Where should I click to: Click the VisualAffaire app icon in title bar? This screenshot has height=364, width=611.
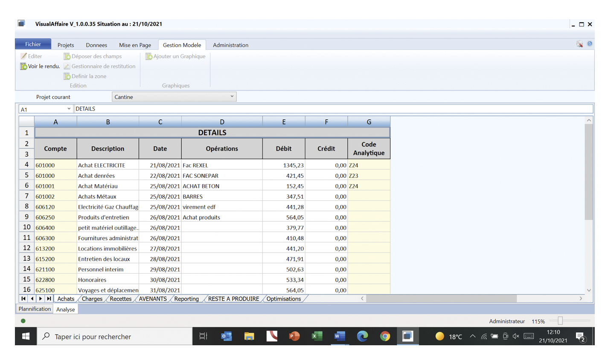[21, 24]
